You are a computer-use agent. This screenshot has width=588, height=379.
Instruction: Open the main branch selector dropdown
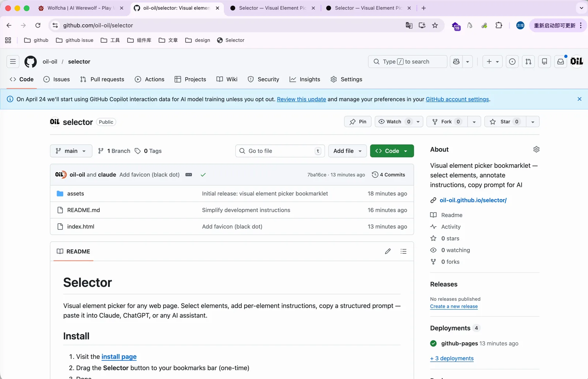pyautogui.click(x=71, y=151)
